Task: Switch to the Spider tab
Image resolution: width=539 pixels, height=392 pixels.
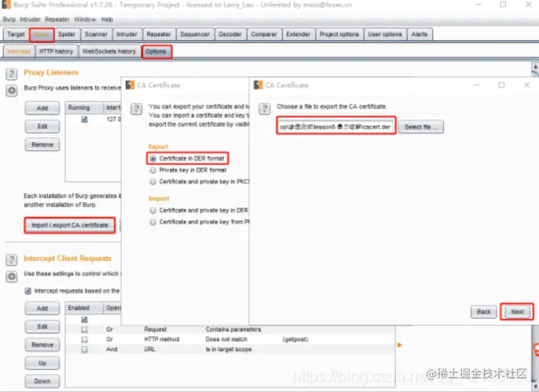Action: tap(67, 35)
